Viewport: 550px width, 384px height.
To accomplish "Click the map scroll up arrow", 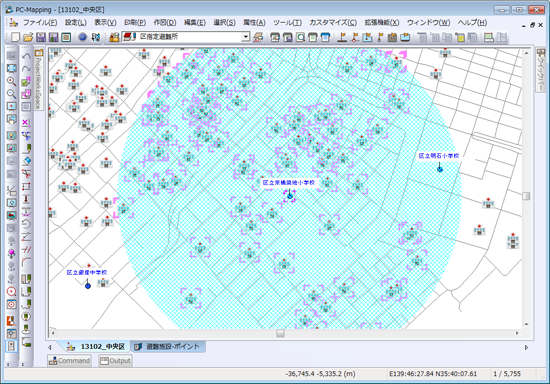I will pos(526,53).
